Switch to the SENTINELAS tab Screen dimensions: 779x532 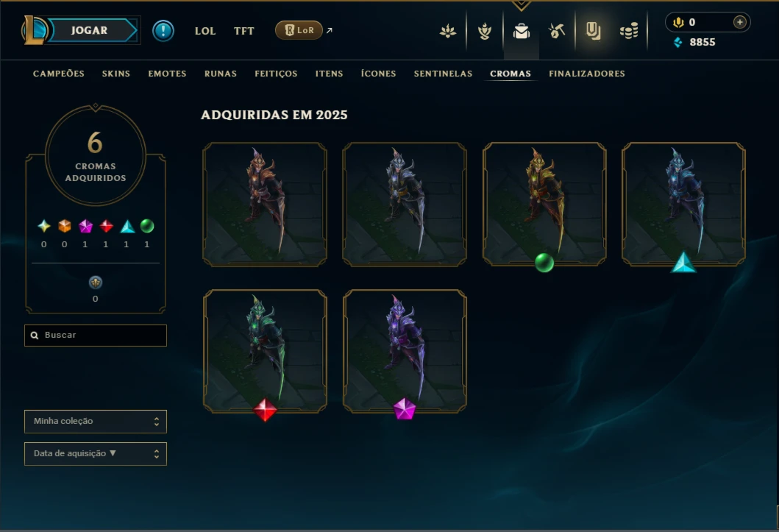(x=443, y=74)
